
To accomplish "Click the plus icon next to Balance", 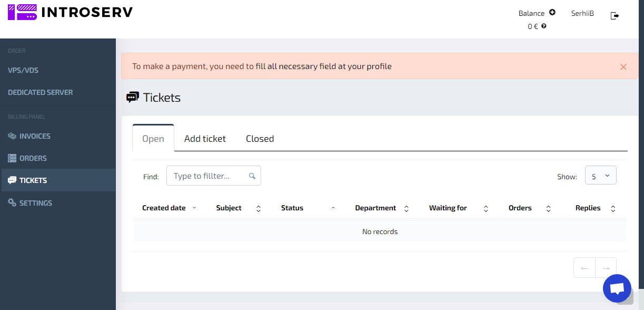I will (x=552, y=13).
